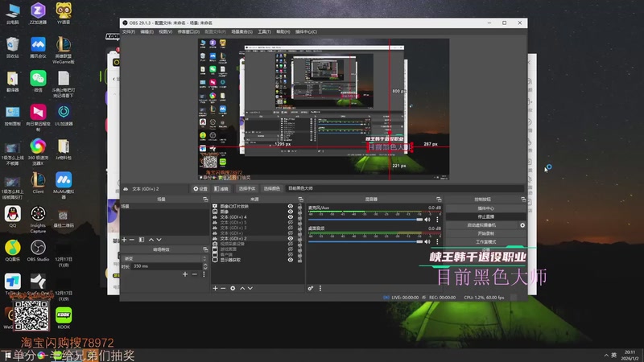Click the 设置 properties button in source toolbar
The image size is (644, 362).
click(200, 188)
